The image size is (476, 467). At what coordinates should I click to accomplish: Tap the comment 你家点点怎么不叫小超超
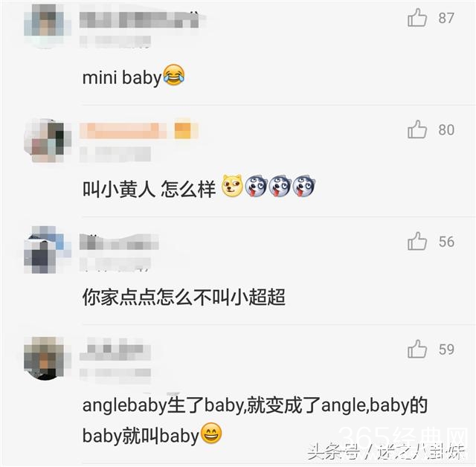coord(184,297)
